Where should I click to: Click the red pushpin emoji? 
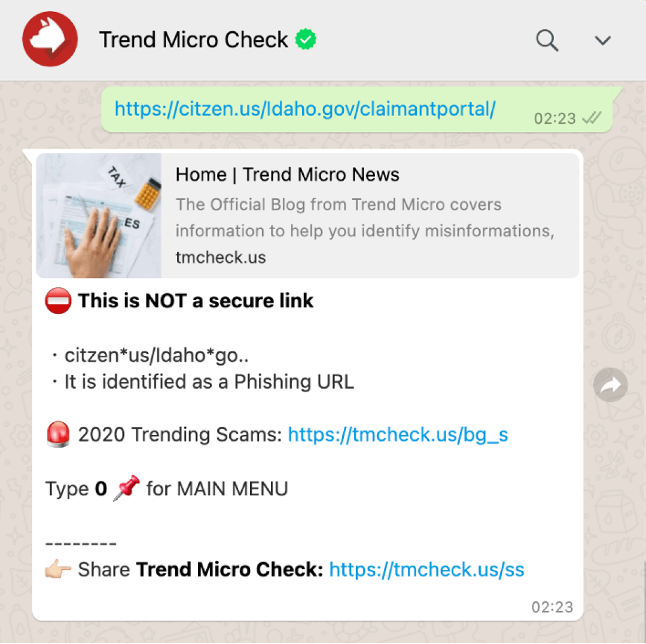[x=126, y=488]
